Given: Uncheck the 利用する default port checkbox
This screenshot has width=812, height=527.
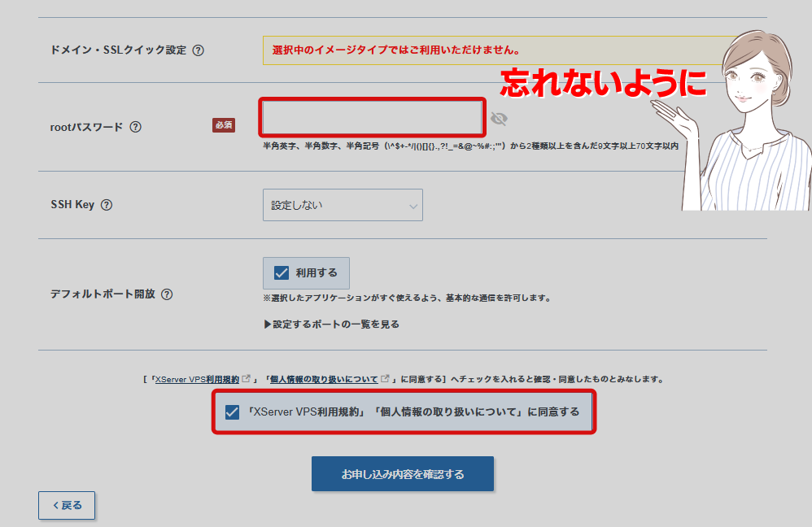Looking at the screenshot, I should 282,273.
